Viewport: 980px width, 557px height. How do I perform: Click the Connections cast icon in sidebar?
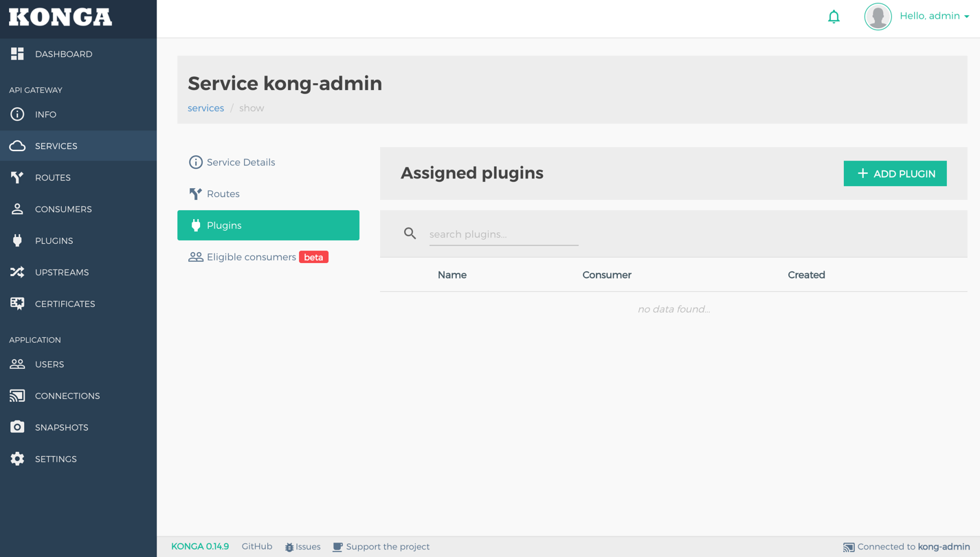(x=17, y=396)
